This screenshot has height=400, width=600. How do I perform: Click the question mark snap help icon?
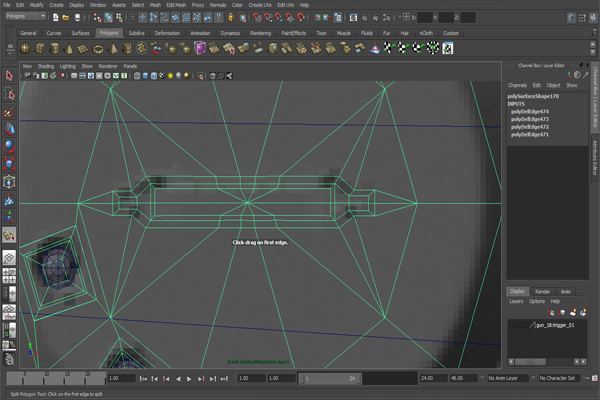click(x=218, y=17)
